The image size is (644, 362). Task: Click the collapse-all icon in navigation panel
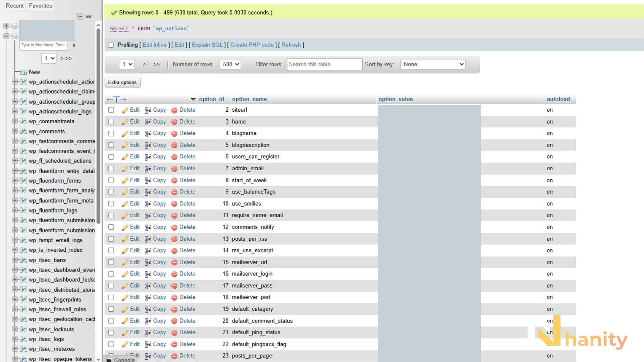pyautogui.click(x=80, y=16)
